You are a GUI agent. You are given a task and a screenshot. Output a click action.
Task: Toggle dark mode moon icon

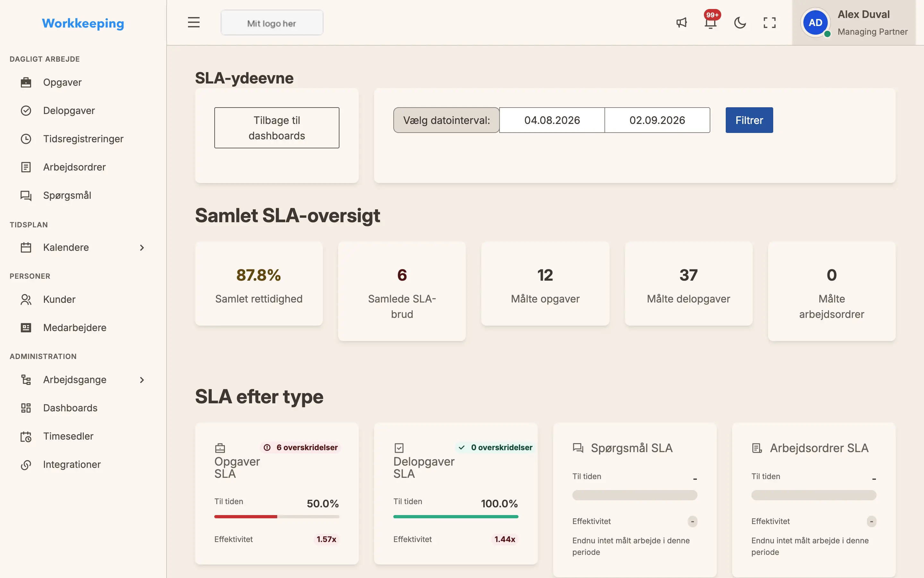click(x=740, y=22)
